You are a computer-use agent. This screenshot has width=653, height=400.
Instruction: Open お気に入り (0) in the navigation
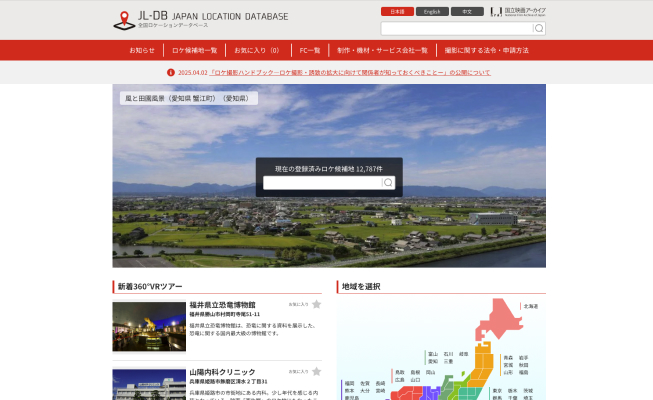tap(257, 50)
